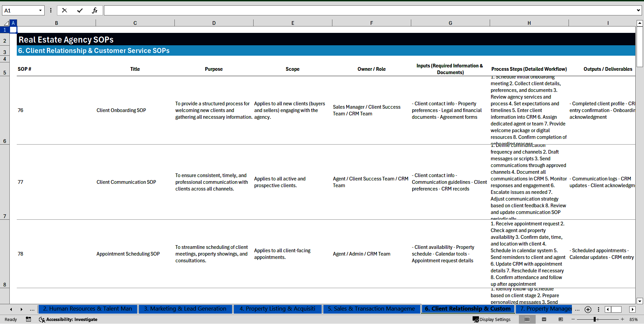The image size is (644, 324).
Task: Click the Cancel entry X icon
Action: pyautogui.click(x=64, y=10)
